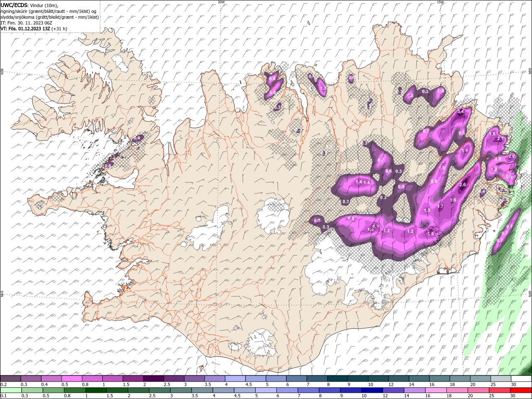This screenshot has height=399, width=532.
Task: Click the pure red swatch after 30 in bottom legend row
Action: tap(520, 390)
